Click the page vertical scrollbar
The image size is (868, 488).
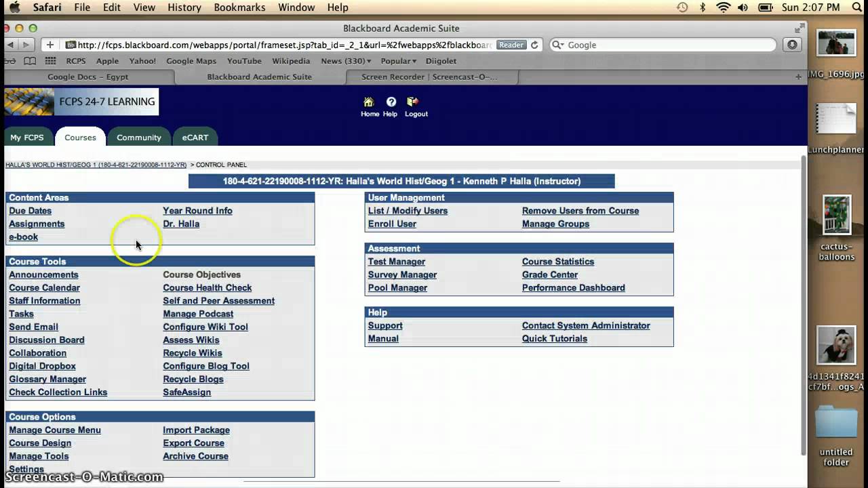tap(804, 305)
